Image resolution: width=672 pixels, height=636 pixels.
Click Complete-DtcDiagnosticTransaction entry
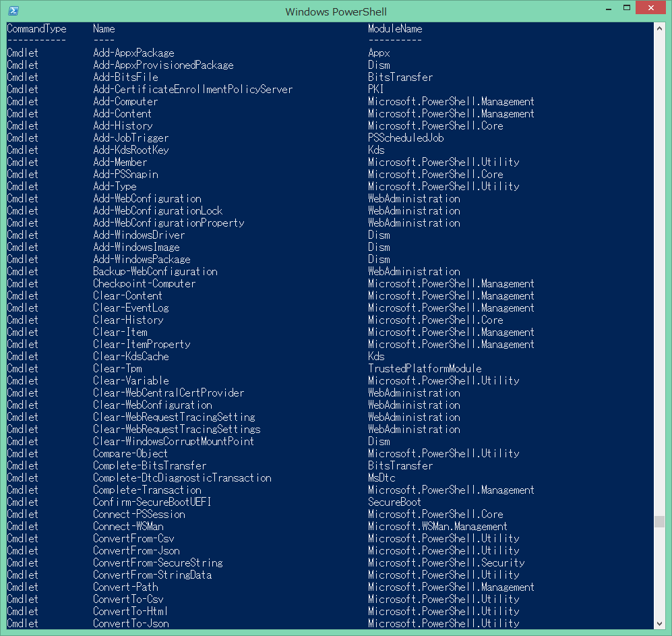182,478
